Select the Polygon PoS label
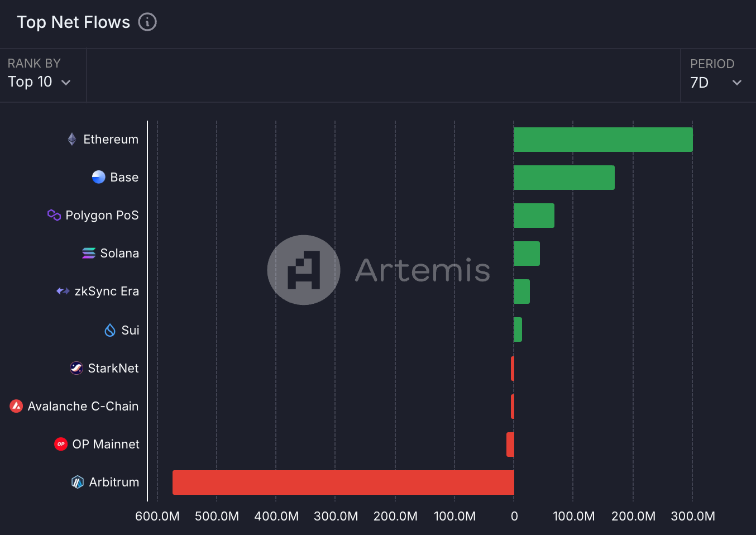 [x=102, y=216]
